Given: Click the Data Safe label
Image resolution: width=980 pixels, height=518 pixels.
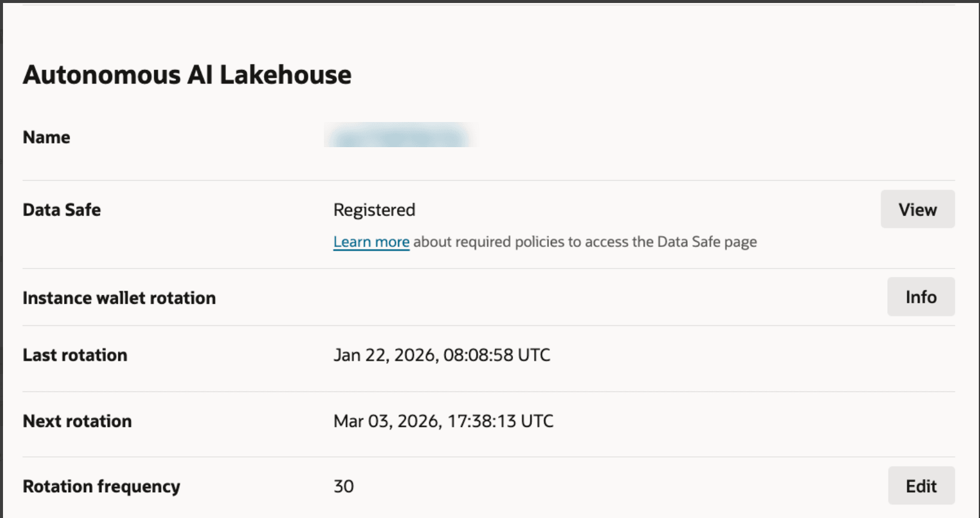Looking at the screenshot, I should pos(62,210).
